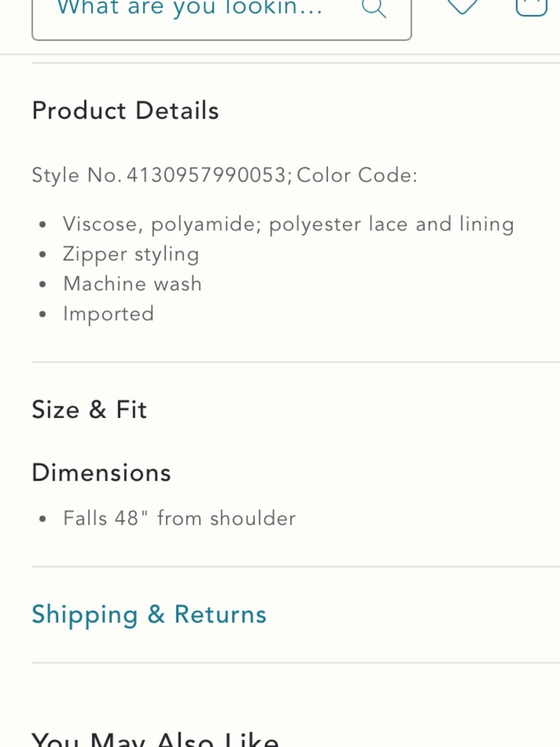This screenshot has width=560, height=747.
Task: Click the 'from shoulder' text
Action: point(226,518)
